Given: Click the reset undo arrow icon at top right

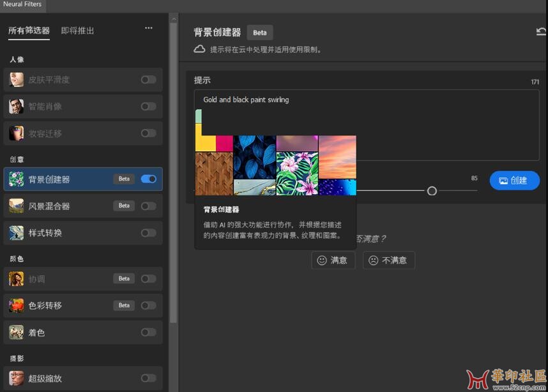Looking at the screenshot, I should pyautogui.click(x=541, y=32).
